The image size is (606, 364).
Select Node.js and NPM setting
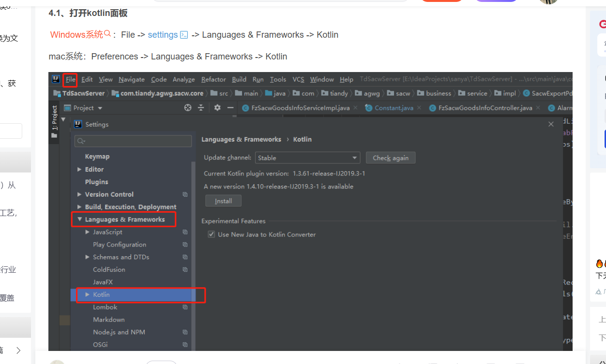point(119,332)
